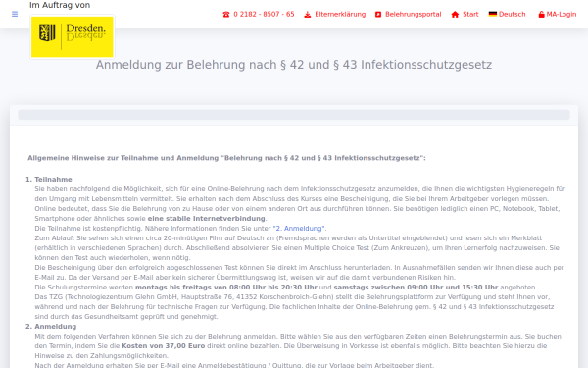
Task: Click the play icon before Belehrungsportal
Action: pos(378,15)
